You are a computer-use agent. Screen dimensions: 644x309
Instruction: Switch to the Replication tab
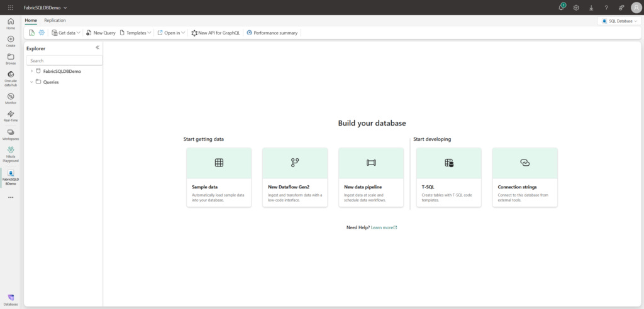[55, 20]
